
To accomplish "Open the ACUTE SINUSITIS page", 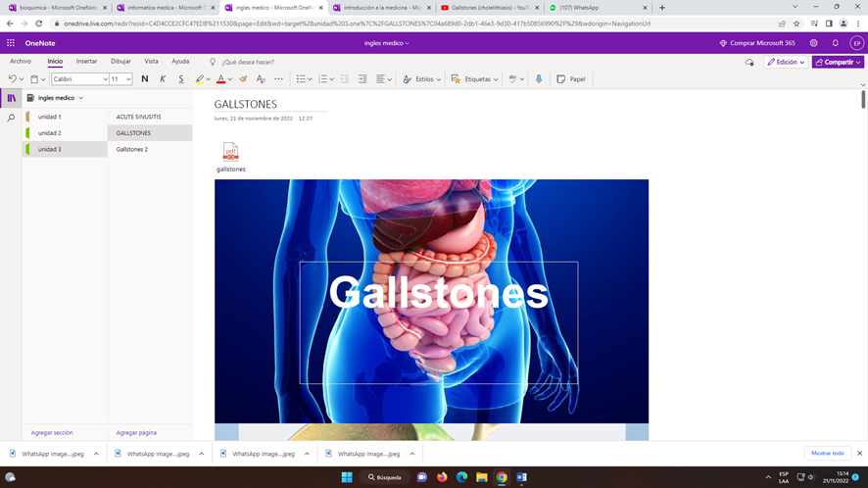I will pos(150,117).
